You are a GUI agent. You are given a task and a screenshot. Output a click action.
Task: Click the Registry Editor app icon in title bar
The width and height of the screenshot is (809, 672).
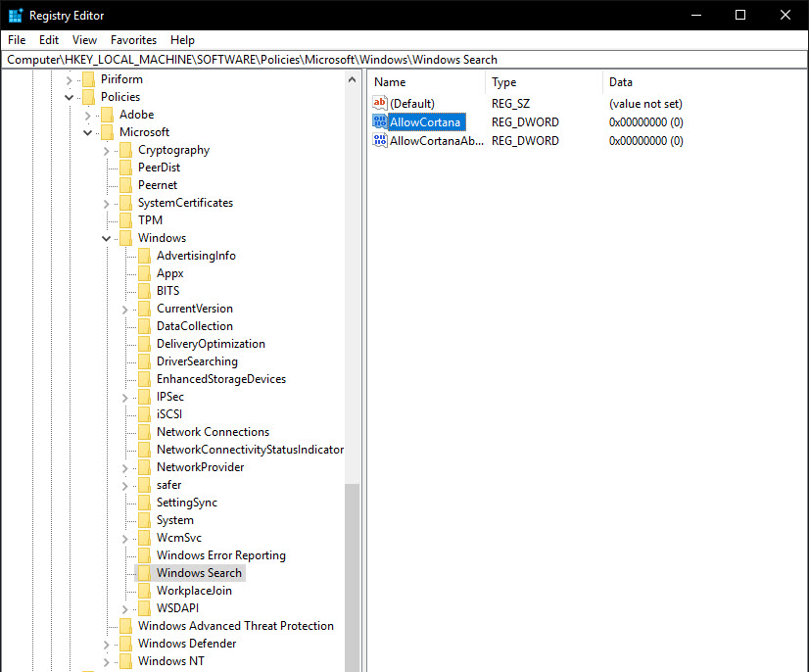(16, 16)
